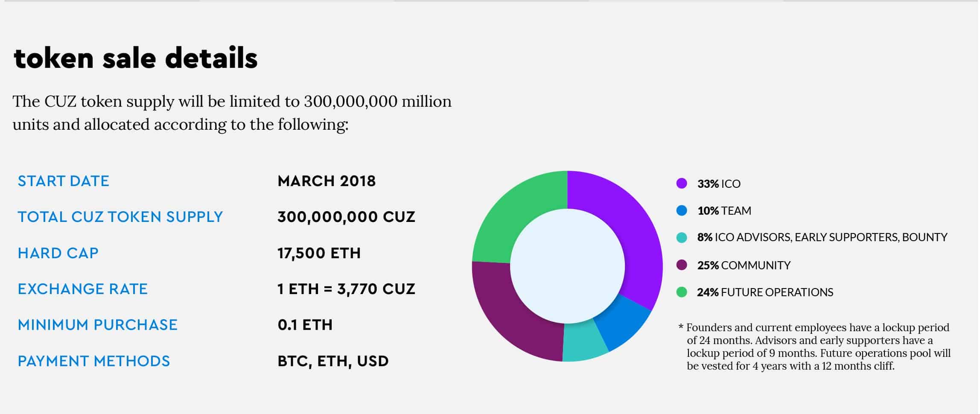Image resolution: width=980 pixels, height=414 pixels.
Task: Click the '17,500 ETH' hard cap value
Action: click(x=319, y=253)
